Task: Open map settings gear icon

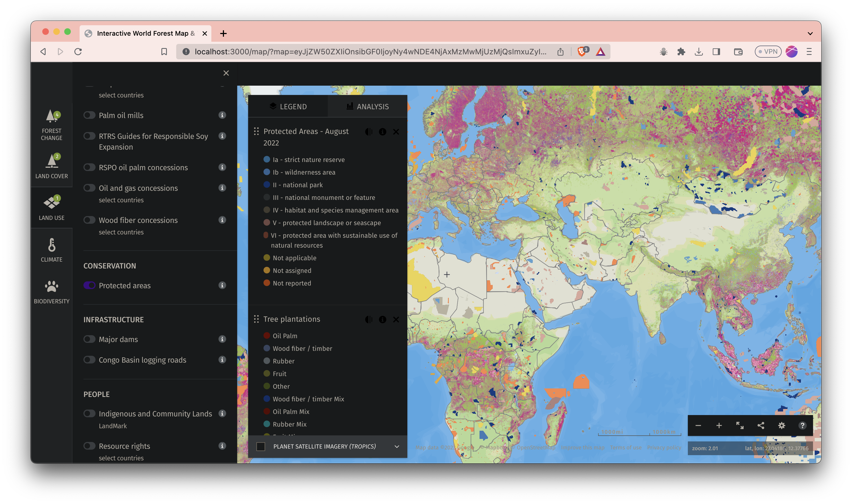Action: click(781, 425)
